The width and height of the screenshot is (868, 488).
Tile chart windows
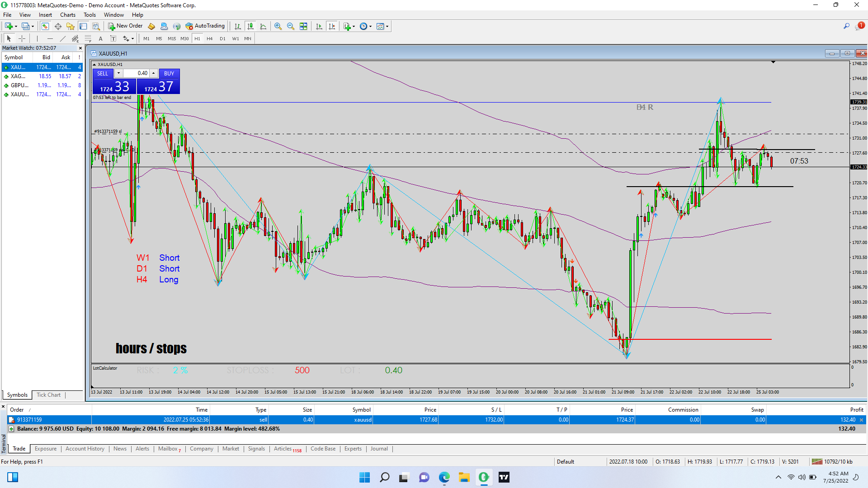(x=303, y=26)
